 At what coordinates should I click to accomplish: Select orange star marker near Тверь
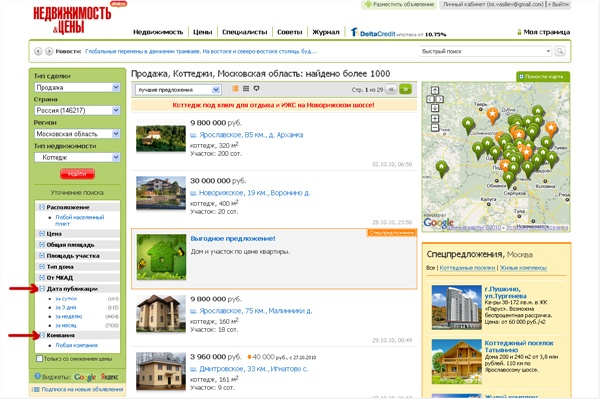point(492,115)
